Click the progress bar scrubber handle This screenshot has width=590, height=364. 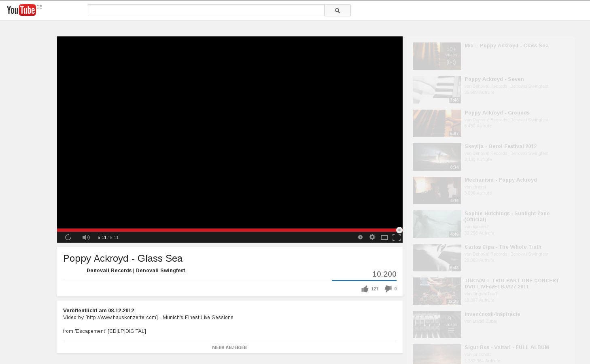[x=399, y=230]
